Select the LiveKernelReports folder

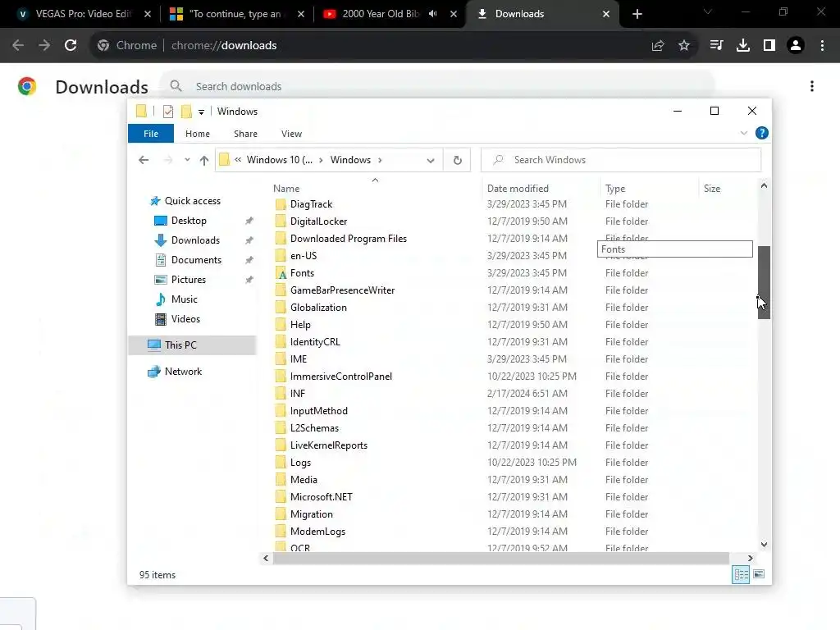tap(328, 445)
